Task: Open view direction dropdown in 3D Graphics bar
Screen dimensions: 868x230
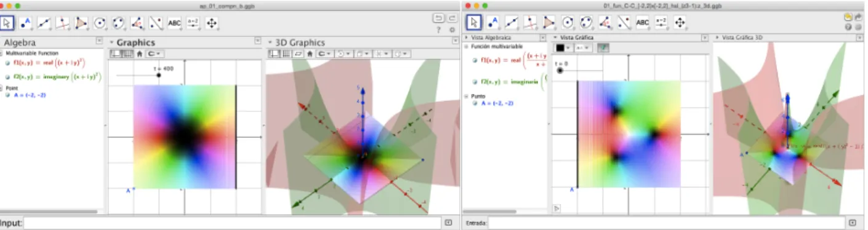Action: click(362, 54)
